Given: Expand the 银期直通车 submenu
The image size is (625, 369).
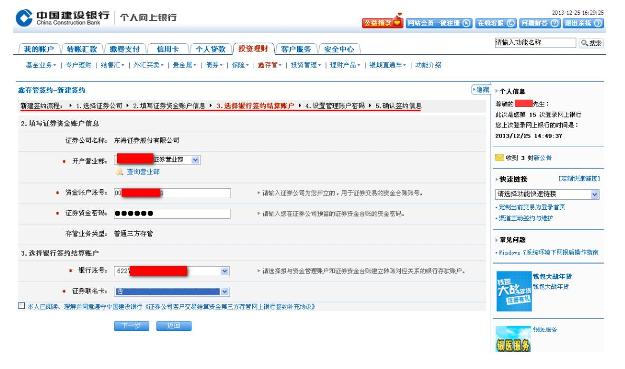Looking at the screenshot, I should (387, 65).
